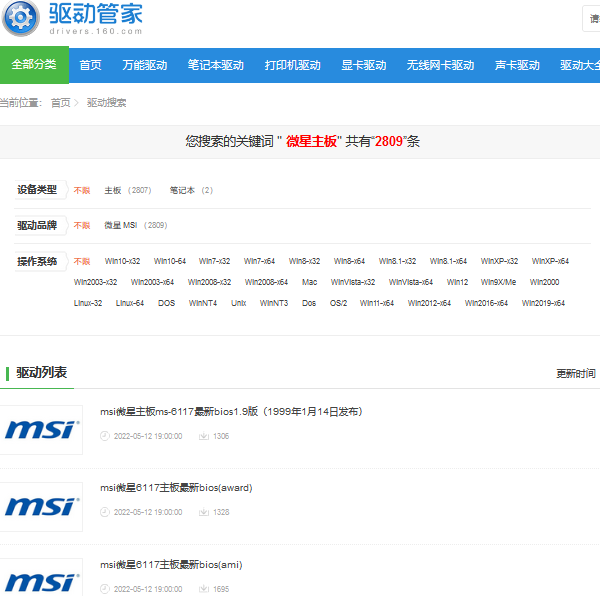The height and width of the screenshot is (596, 600).
Task: Open the MSI thumbnail for 6117主板最新bios(award)
Action: pyautogui.click(x=41, y=506)
